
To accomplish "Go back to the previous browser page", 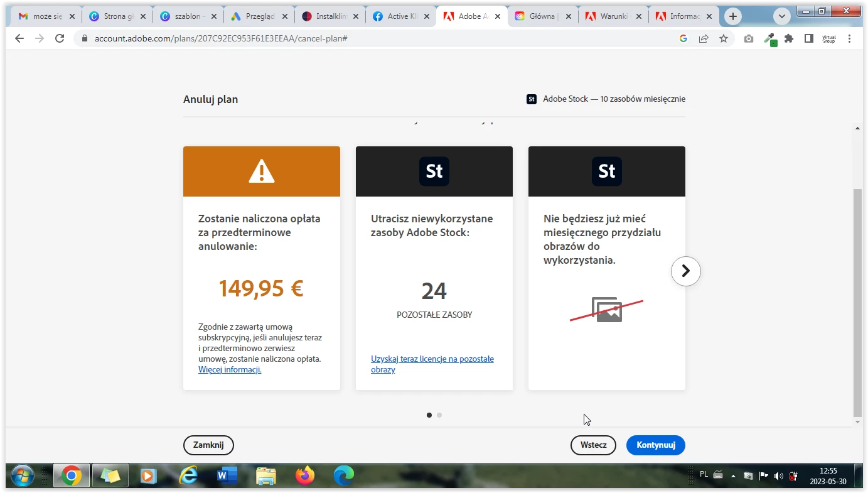I will 19,38.
